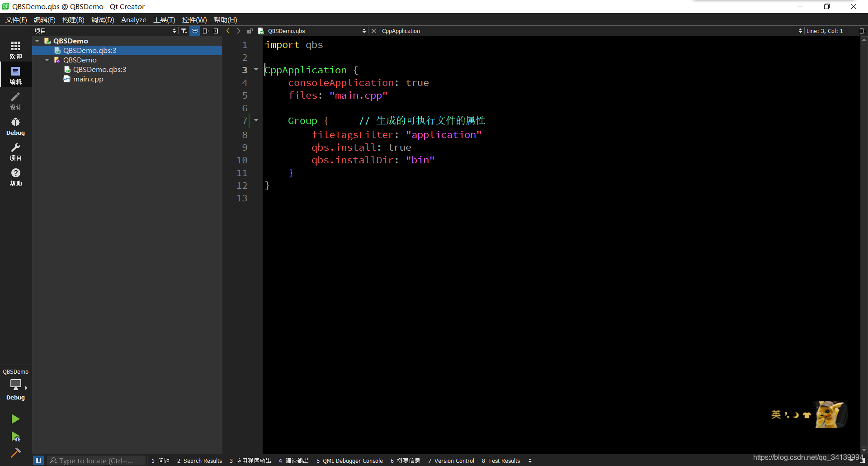
Task: Open the Analyze menu
Action: tap(134, 19)
